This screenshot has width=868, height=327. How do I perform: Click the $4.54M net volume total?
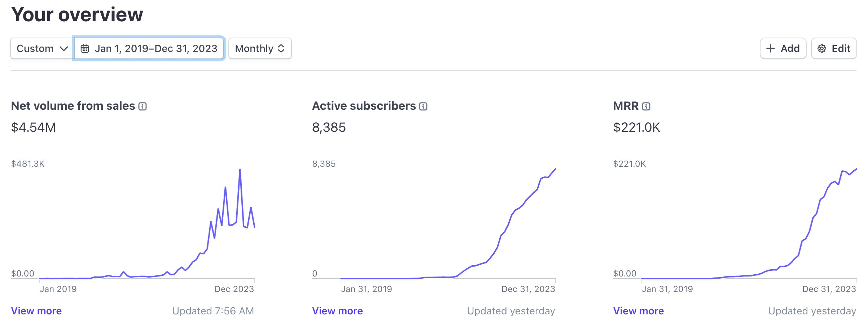point(34,127)
